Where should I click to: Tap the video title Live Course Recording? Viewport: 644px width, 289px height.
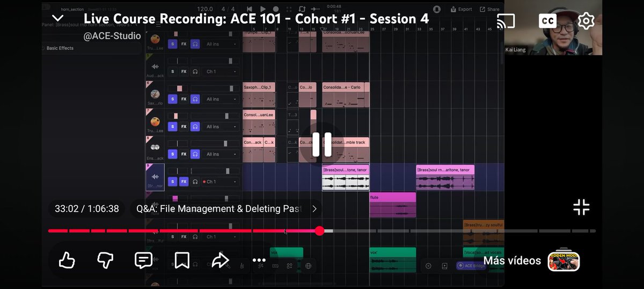256,19
